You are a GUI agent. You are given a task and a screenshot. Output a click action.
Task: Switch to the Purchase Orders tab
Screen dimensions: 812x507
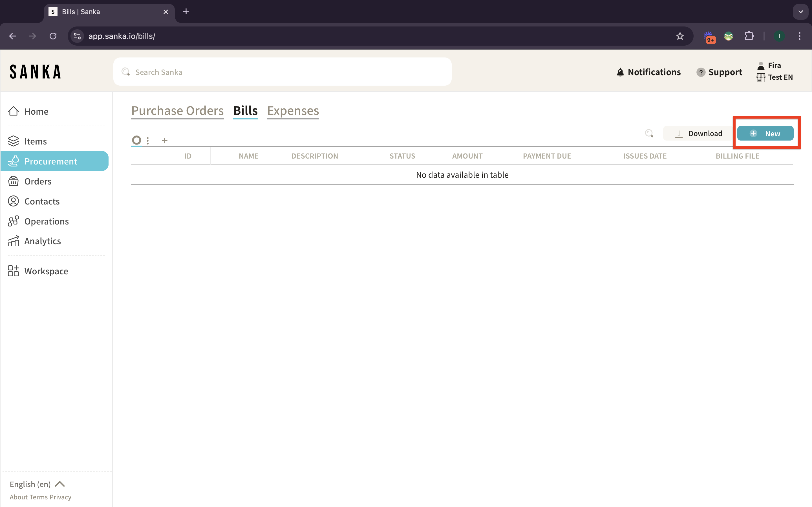tap(177, 111)
